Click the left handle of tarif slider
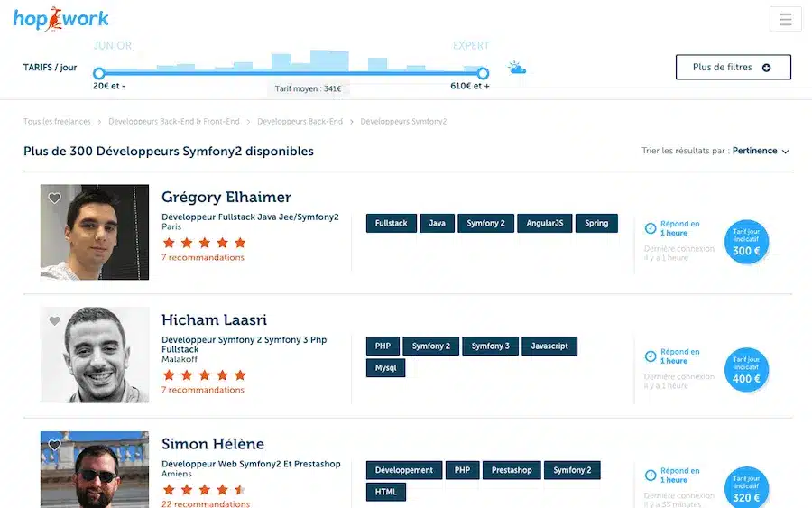The height and width of the screenshot is (508, 812). tap(99, 73)
